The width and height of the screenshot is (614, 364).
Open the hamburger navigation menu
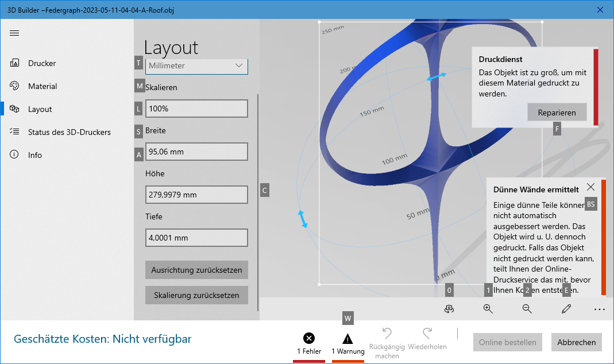point(14,33)
